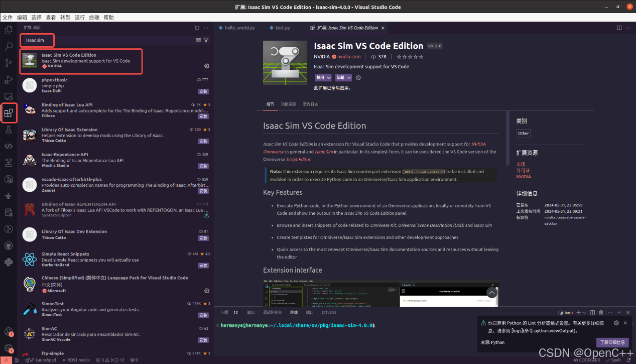Open the 帮助 (Help) menu
Image resolution: width=636 pixels, height=364 pixels.
[108, 17]
